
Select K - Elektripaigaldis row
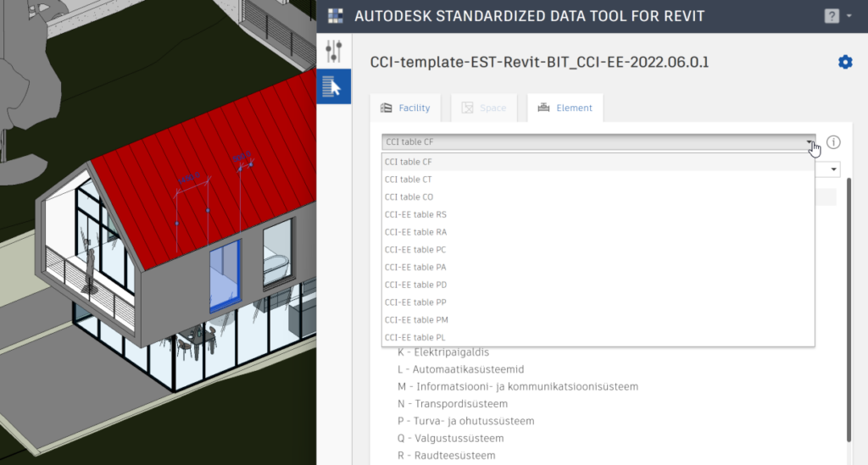point(443,352)
